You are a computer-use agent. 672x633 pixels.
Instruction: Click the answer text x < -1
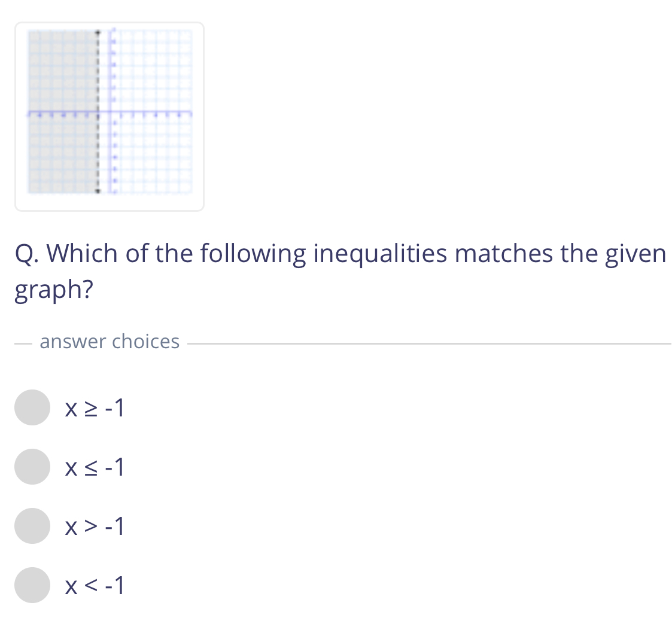(94, 585)
